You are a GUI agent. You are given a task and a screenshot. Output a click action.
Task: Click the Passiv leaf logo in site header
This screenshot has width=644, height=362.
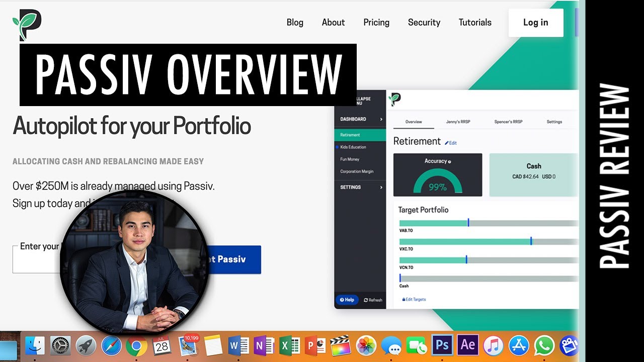click(27, 24)
